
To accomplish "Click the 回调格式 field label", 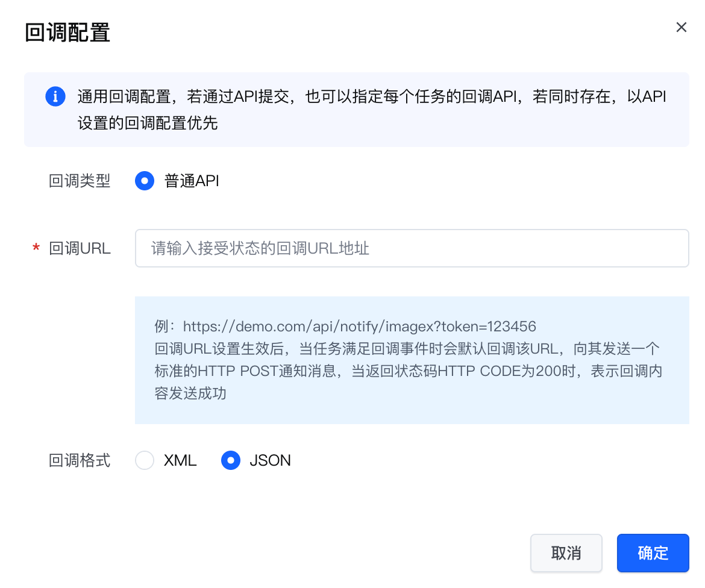I will tap(80, 461).
